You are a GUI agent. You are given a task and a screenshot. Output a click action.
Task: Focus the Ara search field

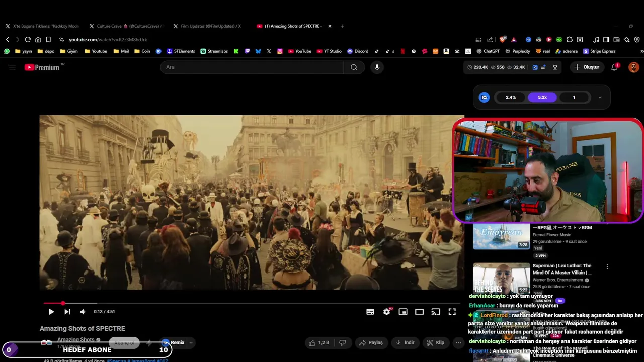click(x=252, y=67)
